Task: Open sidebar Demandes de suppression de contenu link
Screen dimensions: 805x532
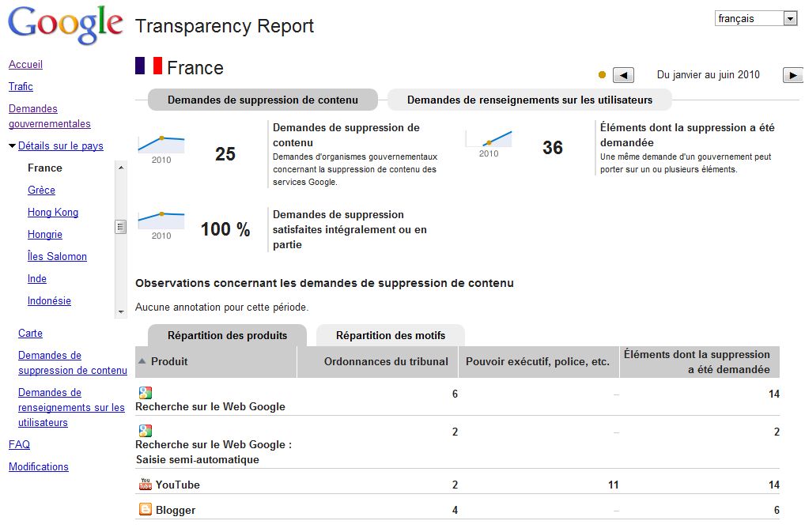Action: tap(73, 363)
